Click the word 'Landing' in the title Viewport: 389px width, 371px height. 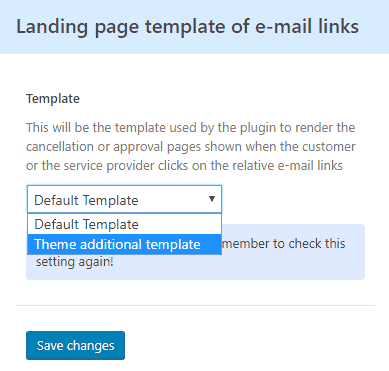52,27
